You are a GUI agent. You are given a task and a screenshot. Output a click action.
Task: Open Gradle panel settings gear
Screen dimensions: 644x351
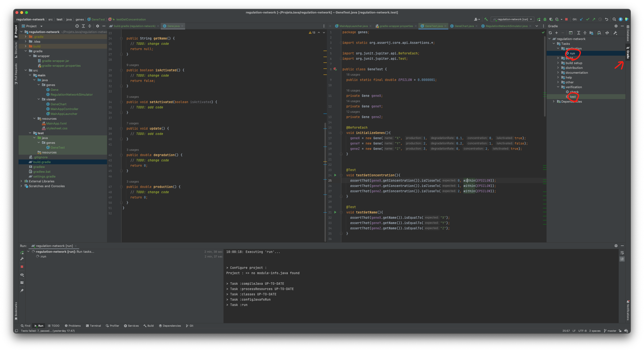point(616,26)
